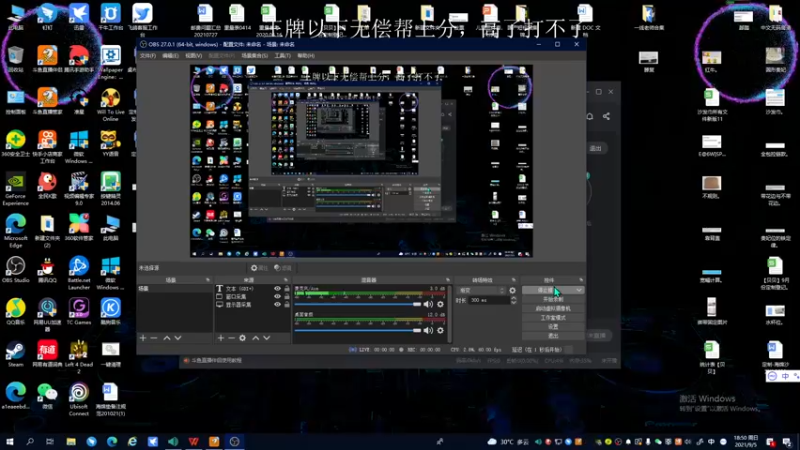Adjust Desktop Audio volume slider
The width and height of the screenshot is (800, 450).
point(358,330)
